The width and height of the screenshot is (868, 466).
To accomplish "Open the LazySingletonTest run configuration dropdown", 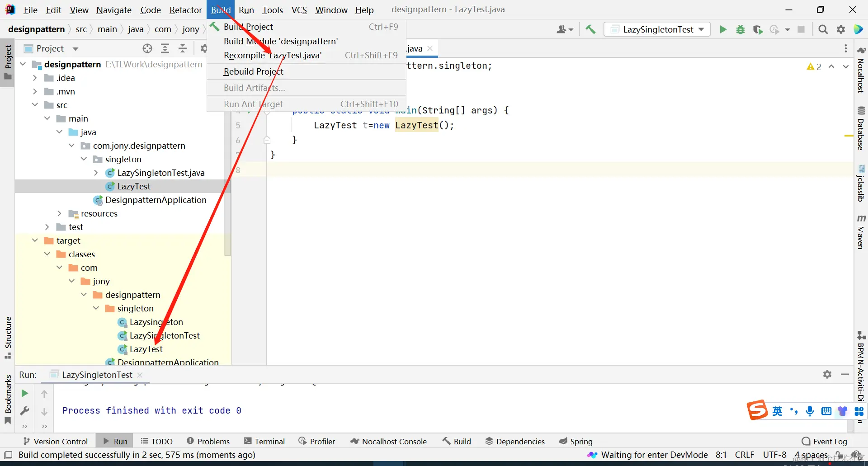I will [x=657, y=29].
